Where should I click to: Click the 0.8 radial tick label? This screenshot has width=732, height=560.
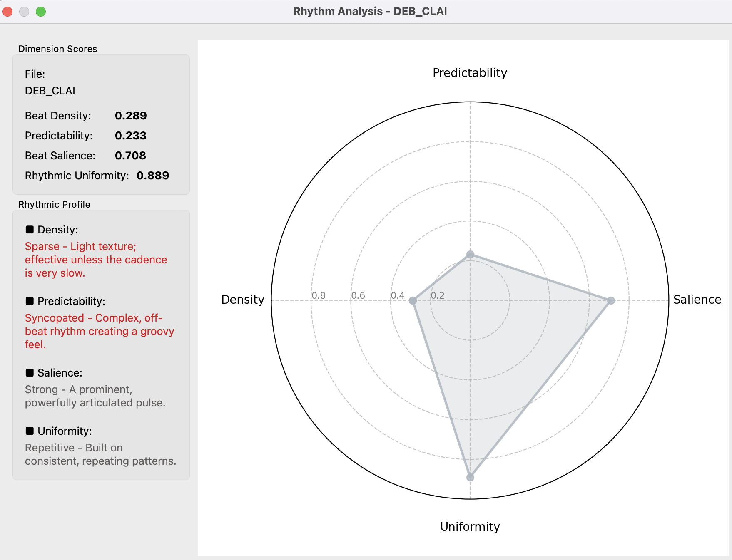[x=319, y=295]
